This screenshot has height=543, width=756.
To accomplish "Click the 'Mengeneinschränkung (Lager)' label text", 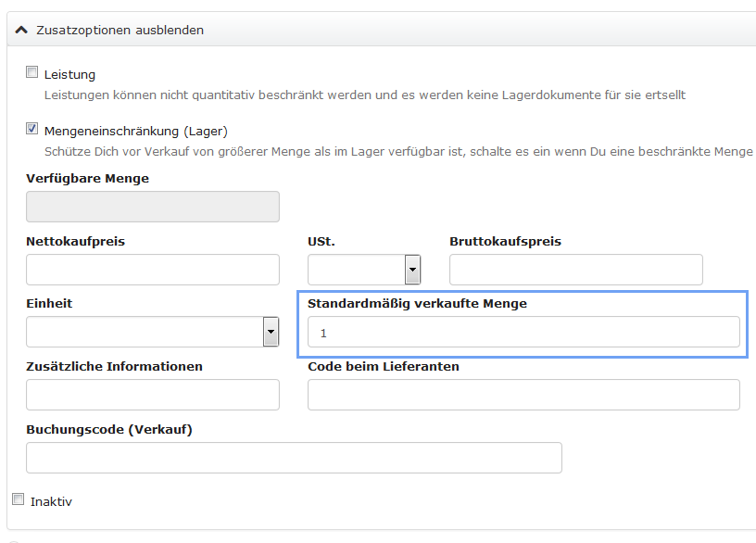I will point(135,131).
